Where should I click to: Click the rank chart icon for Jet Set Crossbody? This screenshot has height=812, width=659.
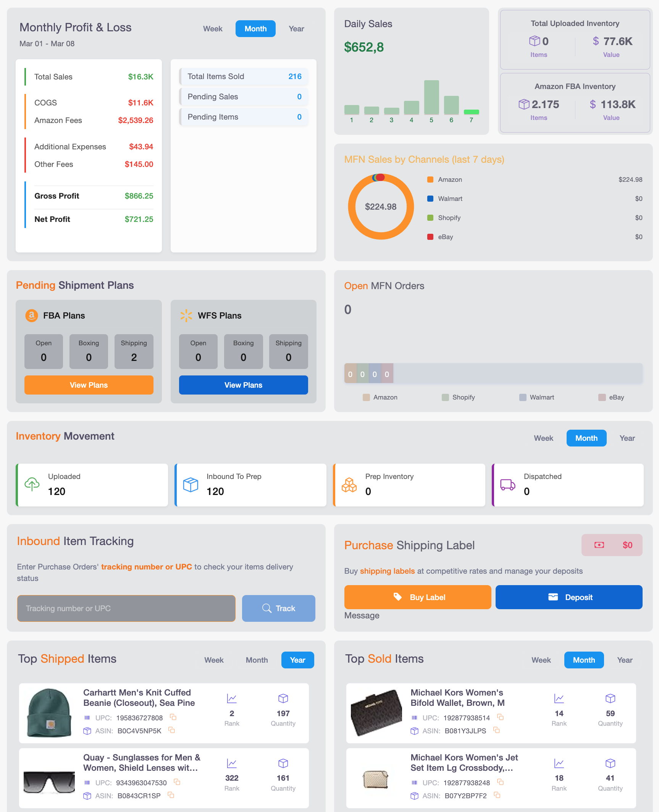pyautogui.click(x=559, y=763)
